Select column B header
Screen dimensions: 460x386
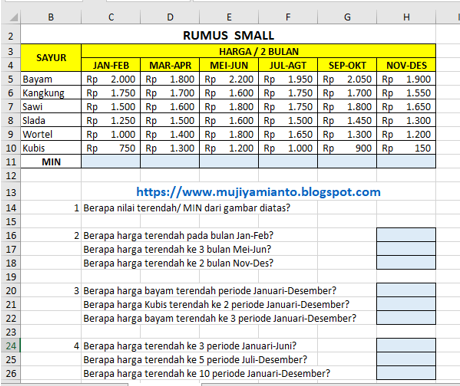(51, 17)
